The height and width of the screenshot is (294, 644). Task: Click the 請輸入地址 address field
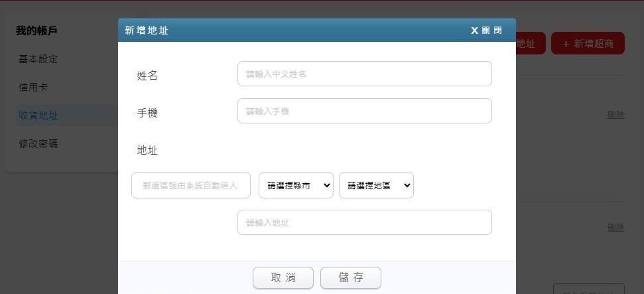tap(364, 222)
